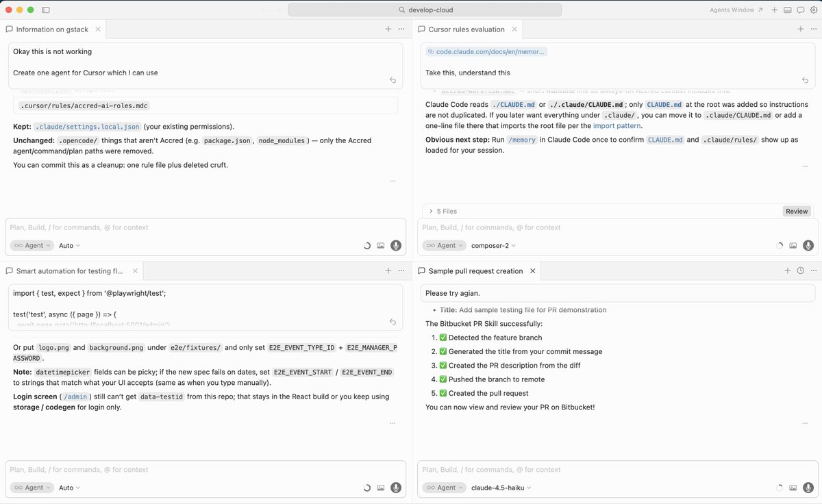
Task: Open the .claude/settings.local.json file link
Action: coord(87,127)
